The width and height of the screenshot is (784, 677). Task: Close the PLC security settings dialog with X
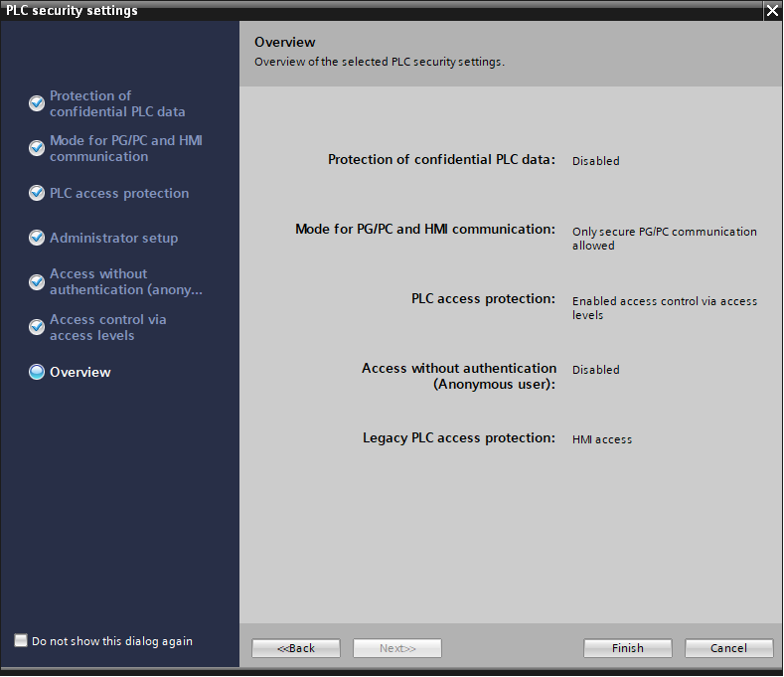[772, 11]
